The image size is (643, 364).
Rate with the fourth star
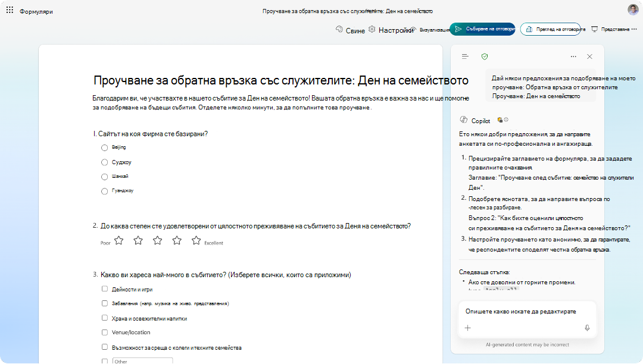click(177, 240)
